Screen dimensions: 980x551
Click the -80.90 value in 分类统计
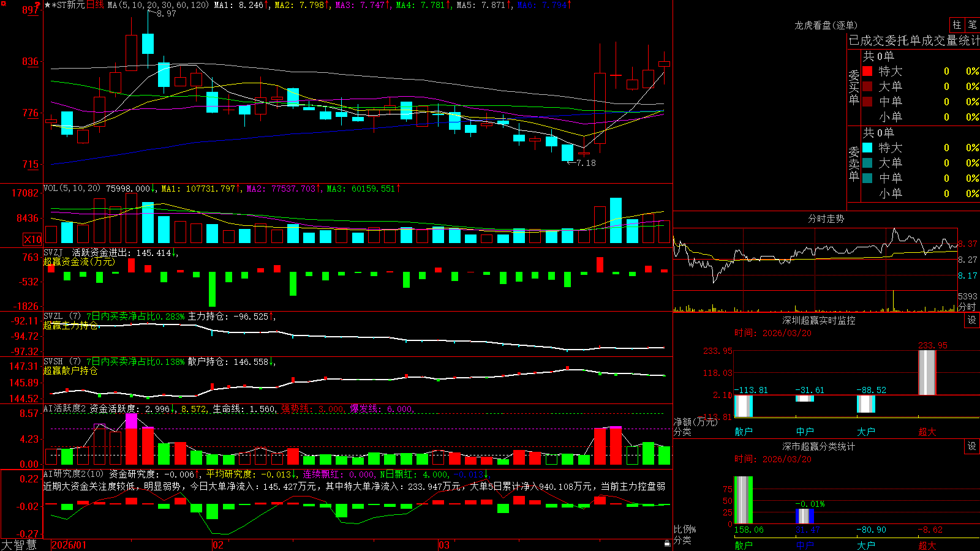871,530
